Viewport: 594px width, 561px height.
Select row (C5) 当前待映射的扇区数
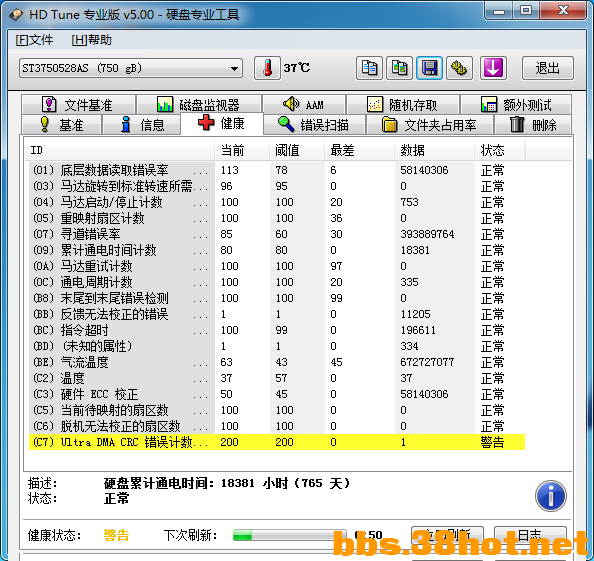click(277, 410)
